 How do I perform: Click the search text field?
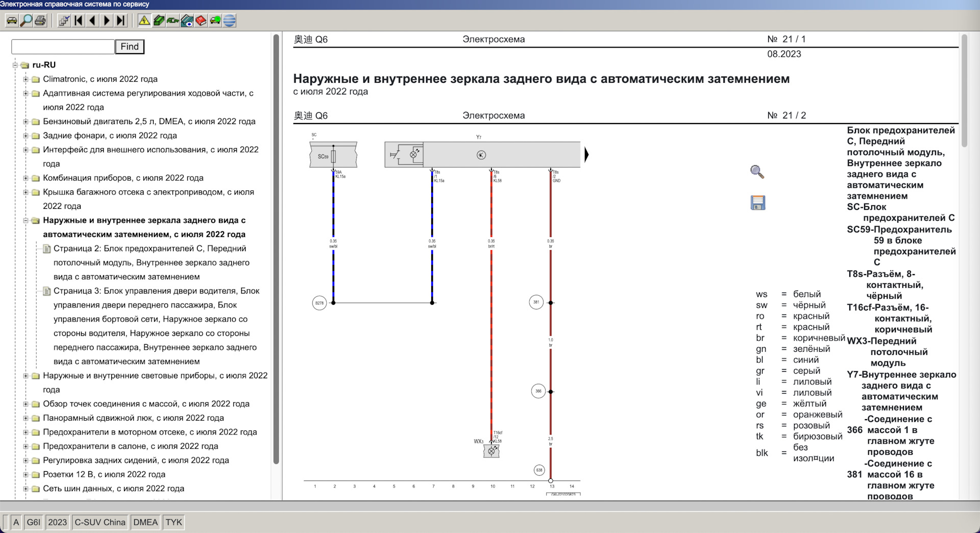pos(63,46)
